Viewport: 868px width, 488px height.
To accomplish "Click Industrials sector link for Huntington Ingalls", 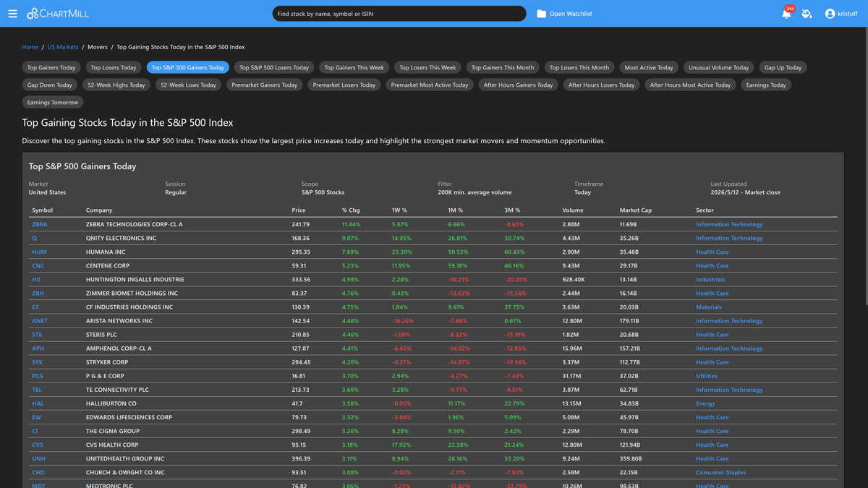I will (x=710, y=279).
